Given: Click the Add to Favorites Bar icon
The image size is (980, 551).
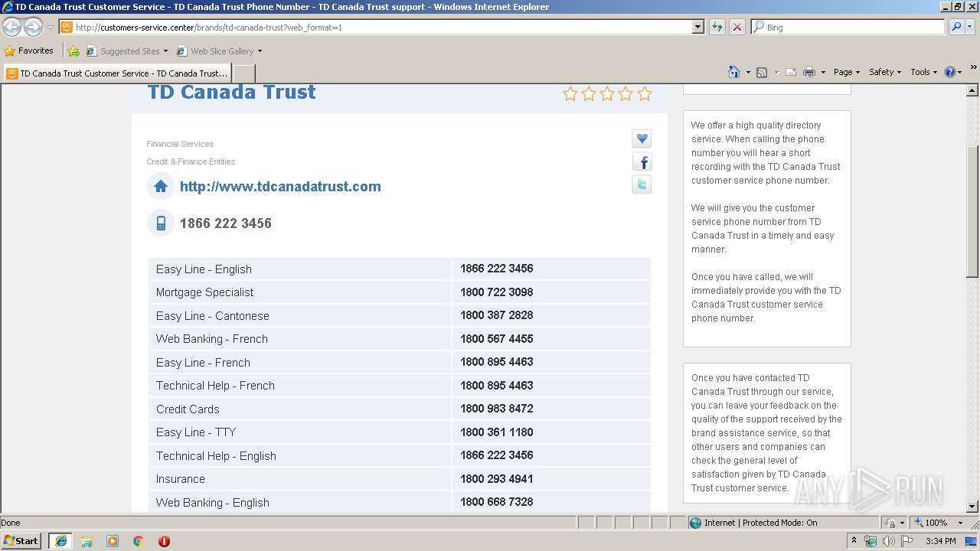Looking at the screenshot, I should pyautogui.click(x=73, y=51).
